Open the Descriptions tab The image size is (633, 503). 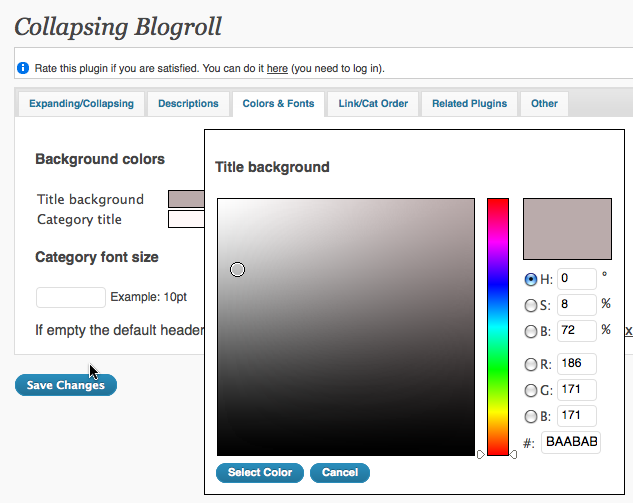click(188, 104)
